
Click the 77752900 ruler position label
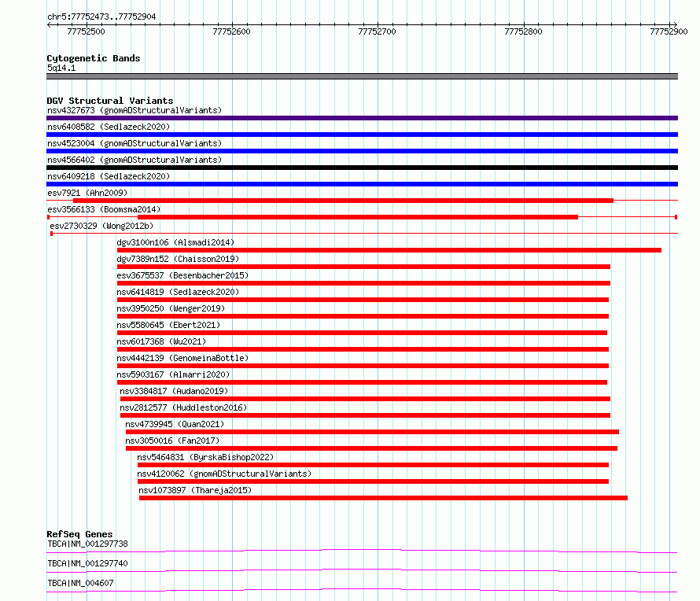pos(669,31)
